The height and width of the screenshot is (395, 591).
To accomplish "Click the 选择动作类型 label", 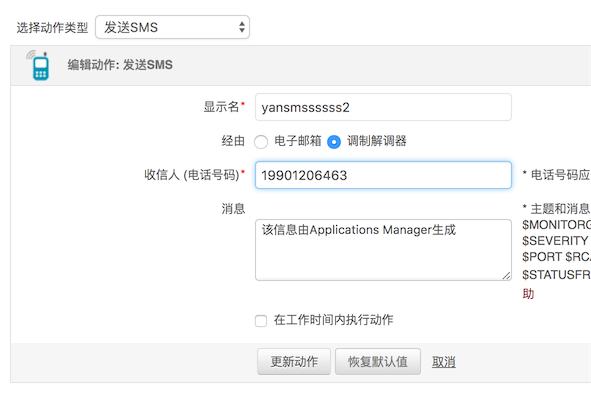I will point(52,28).
